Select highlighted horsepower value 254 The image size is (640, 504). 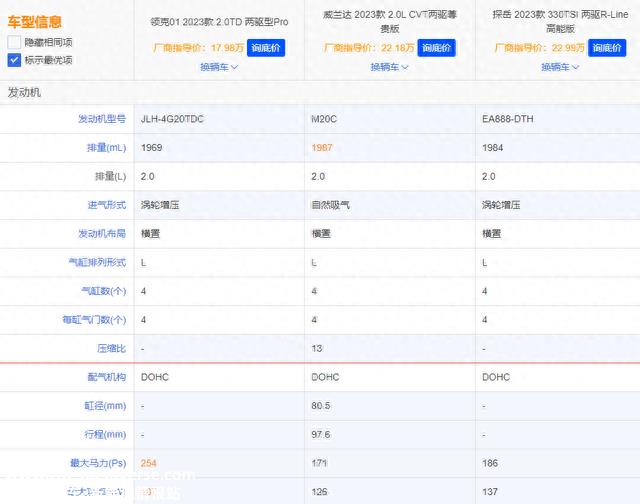click(149, 463)
